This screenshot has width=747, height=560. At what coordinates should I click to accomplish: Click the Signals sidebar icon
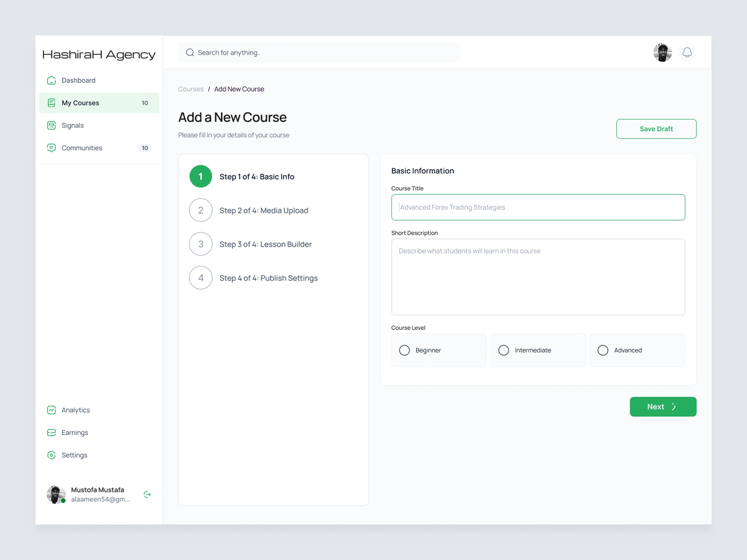tap(52, 125)
